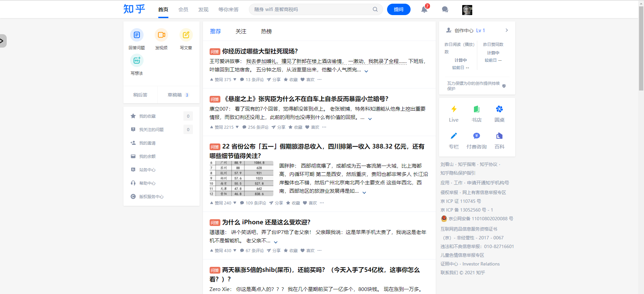The image size is (644, 294).
Task: Click the 回答问题 icon
Action: pos(137,35)
